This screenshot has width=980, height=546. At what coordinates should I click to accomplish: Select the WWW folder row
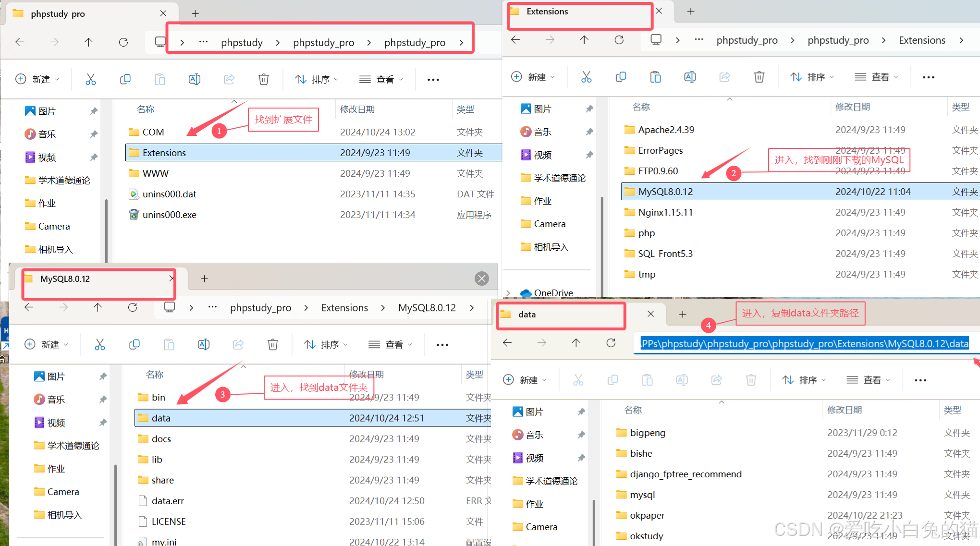point(313,173)
